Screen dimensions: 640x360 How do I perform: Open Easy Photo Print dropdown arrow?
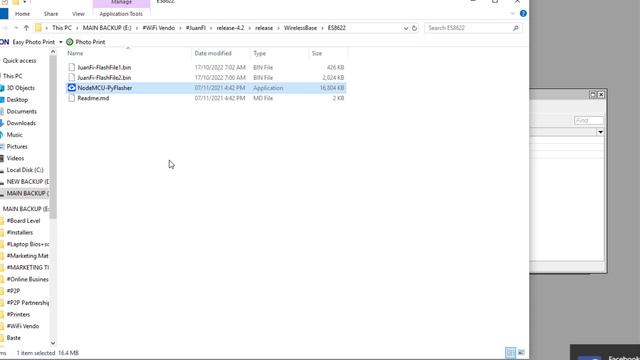click(x=61, y=42)
